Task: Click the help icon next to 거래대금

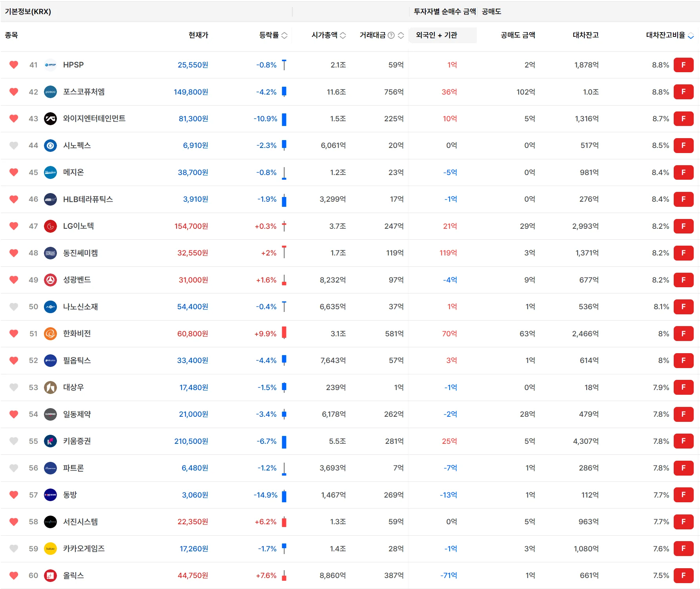Action: click(391, 35)
